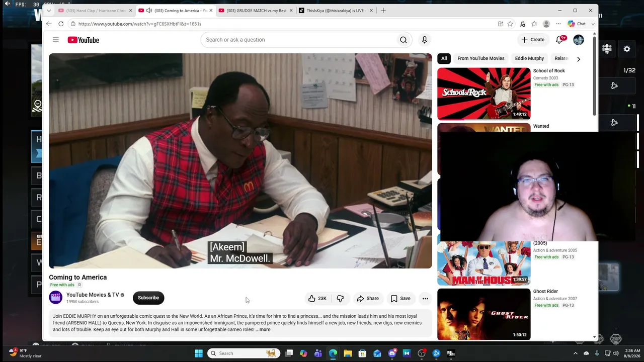The width and height of the screenshot is (644, 362).
Task: Click the Create button
Action: pyautogui.click(x=533, y=40)
